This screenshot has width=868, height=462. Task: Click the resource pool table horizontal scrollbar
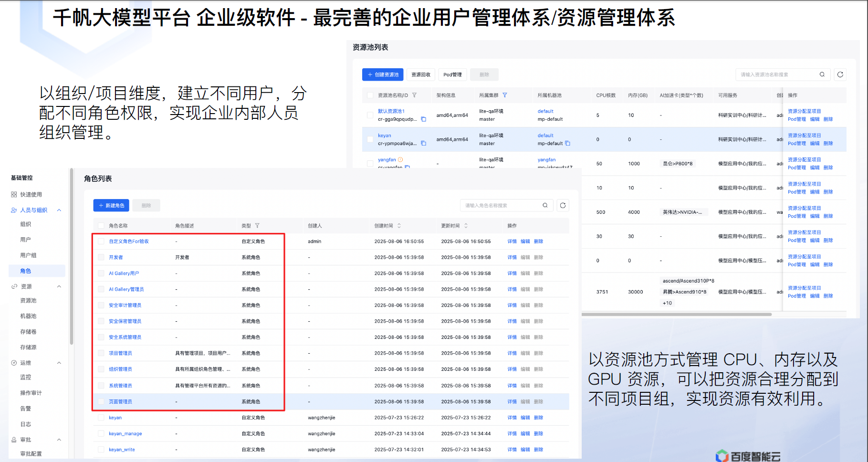coord(676,315)
